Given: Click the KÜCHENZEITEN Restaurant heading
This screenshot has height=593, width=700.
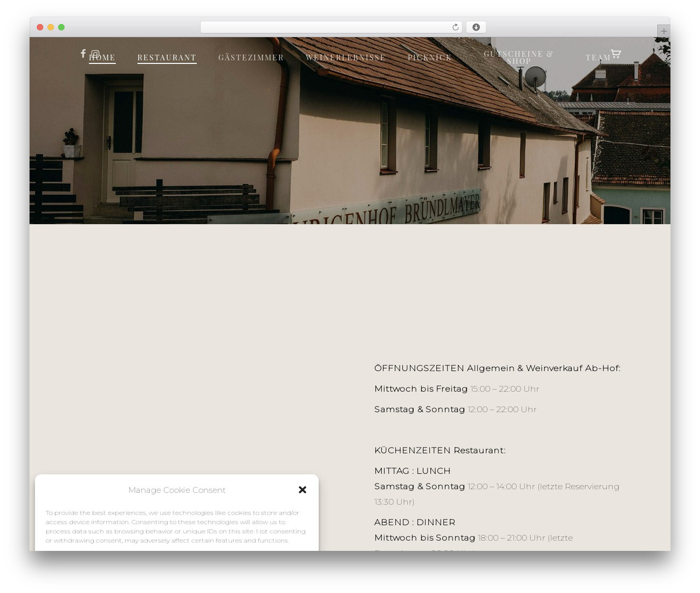Looking at the screenshot, I should click(x=440, y=450).
